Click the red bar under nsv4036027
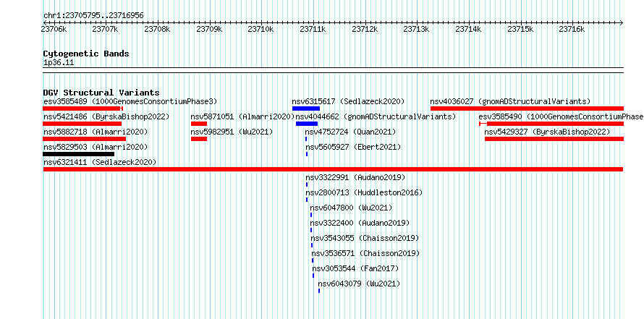644x319 pixels. (527, 109)
